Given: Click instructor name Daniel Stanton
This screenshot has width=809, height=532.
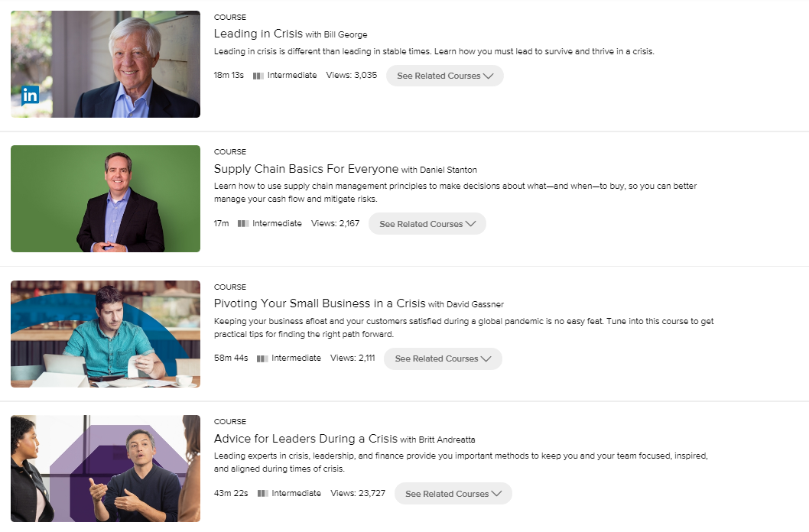Looking at the screenshot, I should (448, 170).
